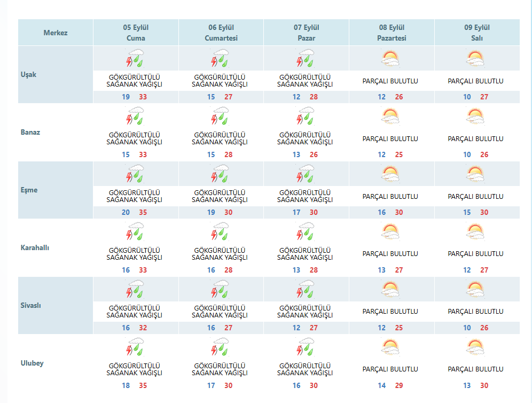The height and width of the screenshot is (403, 532).
Task: Open the Karahallı district name
Action: click(35, 247)
